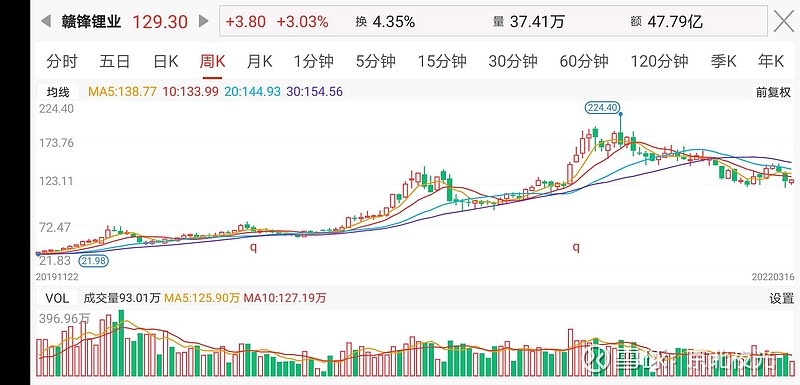
Task: Select the 季K tab
Action: point(723,62)
